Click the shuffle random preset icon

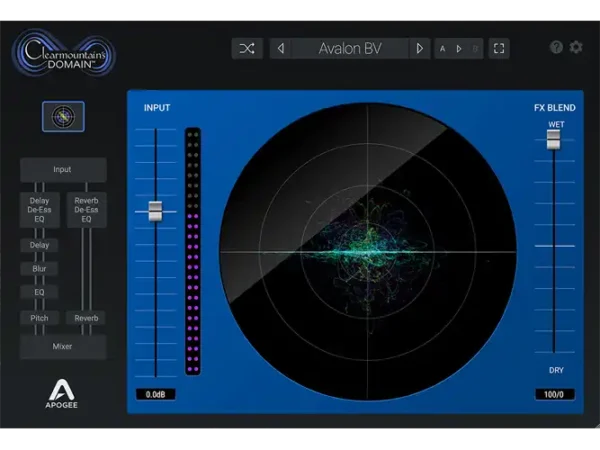pyautogui.click(x=247, y=49)
